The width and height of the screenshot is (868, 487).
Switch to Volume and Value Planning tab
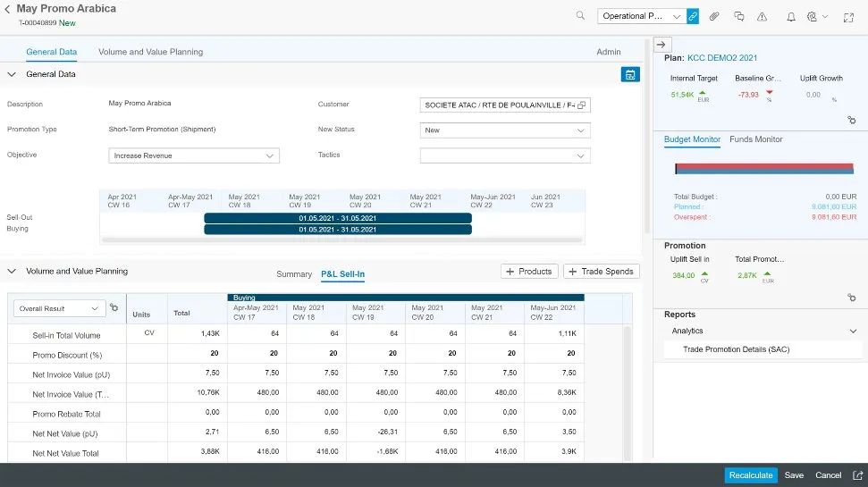point(150,52)
